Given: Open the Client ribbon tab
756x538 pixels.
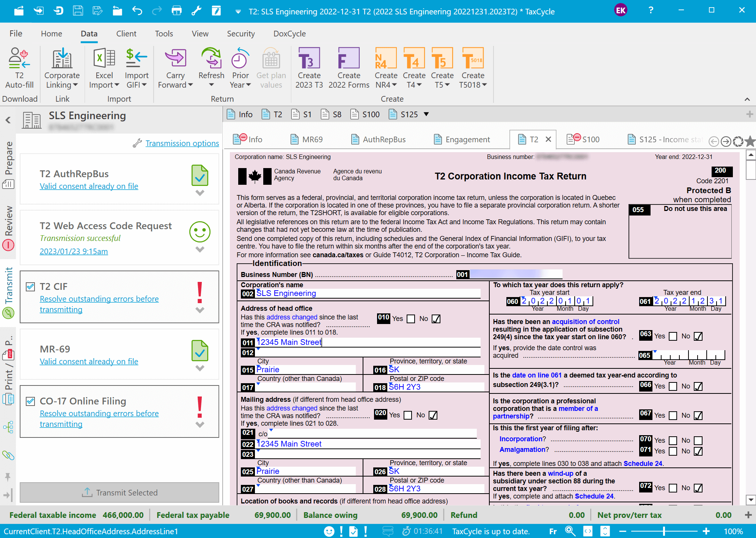Looking at the screenshot, I should 126,34.
